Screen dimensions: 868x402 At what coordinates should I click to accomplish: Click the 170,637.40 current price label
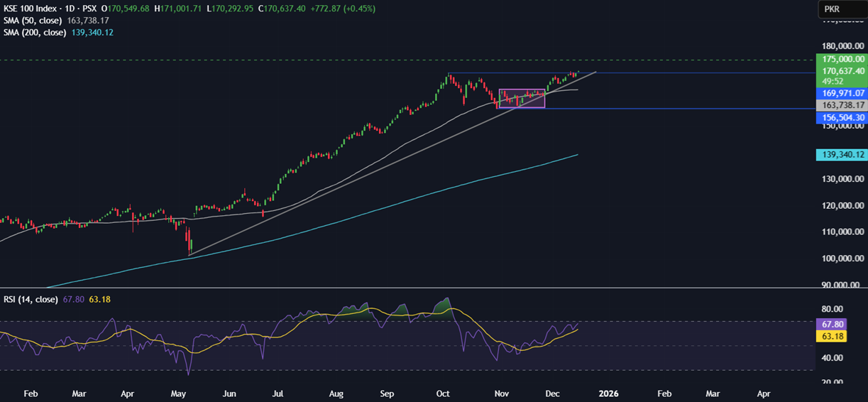pyautogui.click(x=842, y=71)
